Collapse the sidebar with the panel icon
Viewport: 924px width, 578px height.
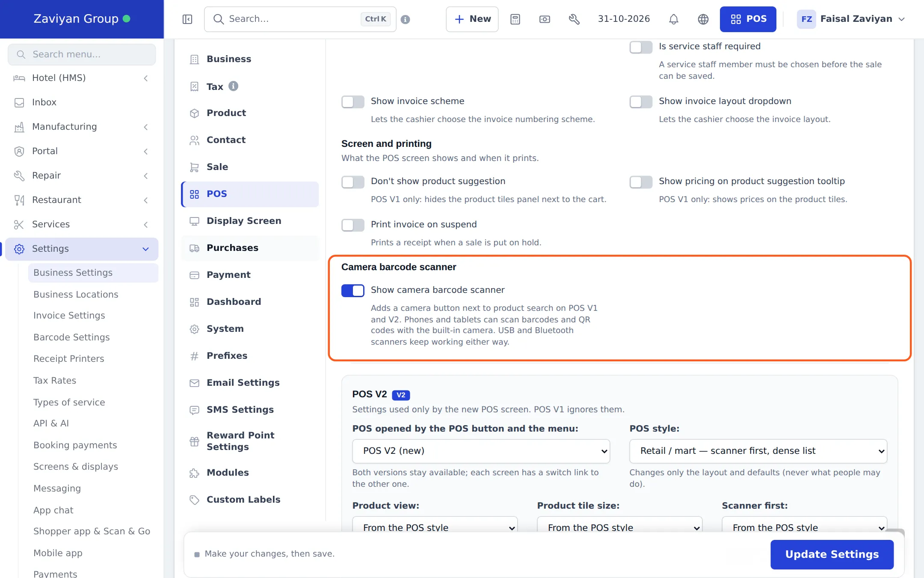coord(187,19)
